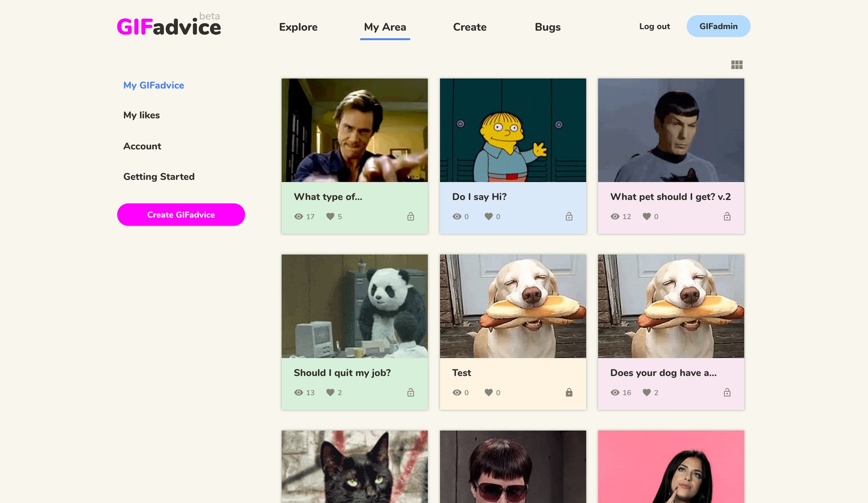
Task: Click lock icon on 'What pet should I get? v.2'
Action: [x=727, y=216]
